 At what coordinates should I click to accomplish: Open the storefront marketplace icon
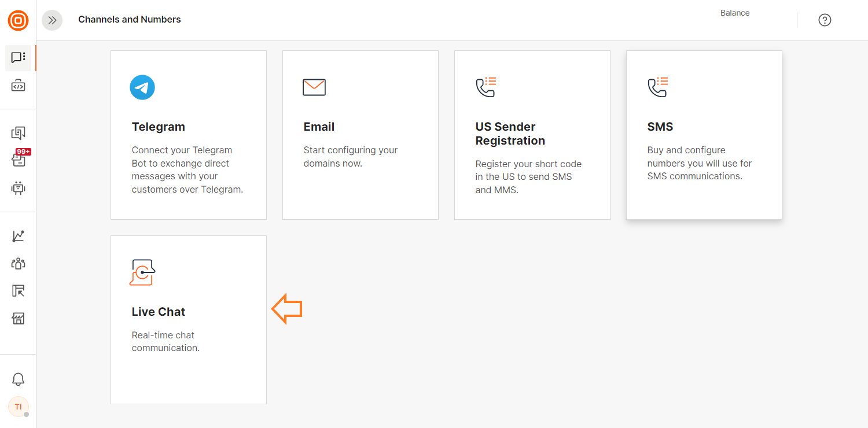[x=18, y=319]
